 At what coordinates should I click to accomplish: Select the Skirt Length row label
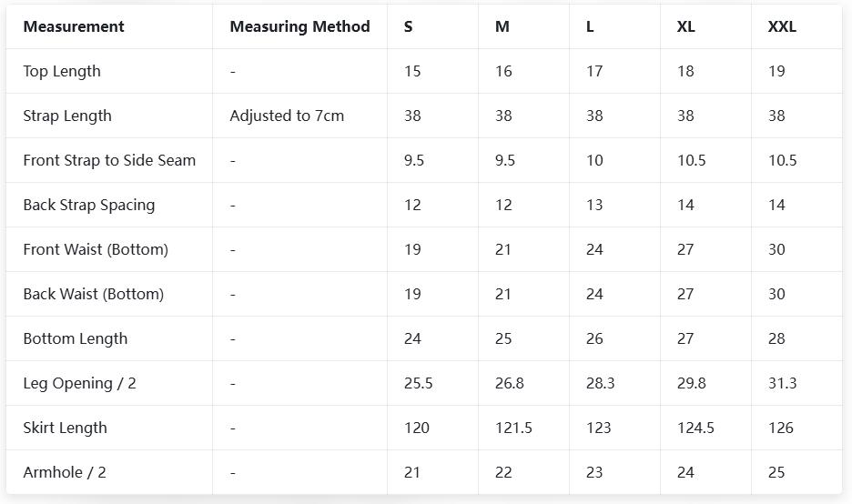coord(66,428)
